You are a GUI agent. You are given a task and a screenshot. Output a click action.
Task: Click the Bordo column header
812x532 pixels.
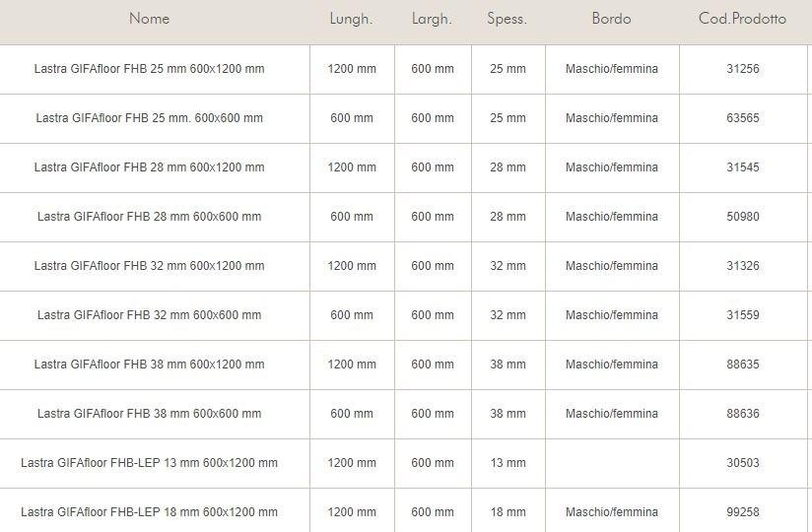[611, 19]
